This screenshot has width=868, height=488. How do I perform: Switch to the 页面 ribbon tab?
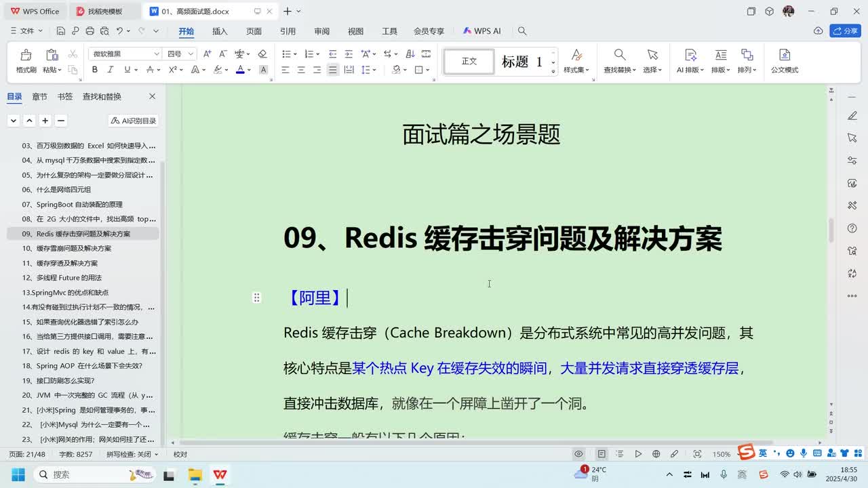[254, 31]
